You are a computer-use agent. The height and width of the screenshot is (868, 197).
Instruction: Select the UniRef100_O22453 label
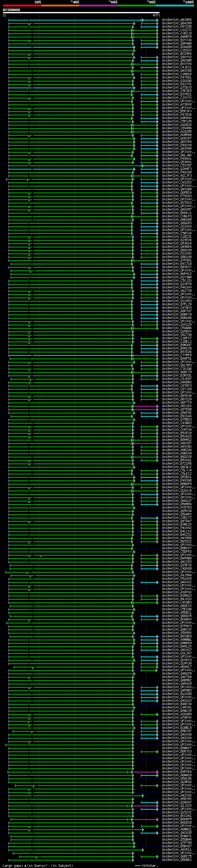click(177, 301)
